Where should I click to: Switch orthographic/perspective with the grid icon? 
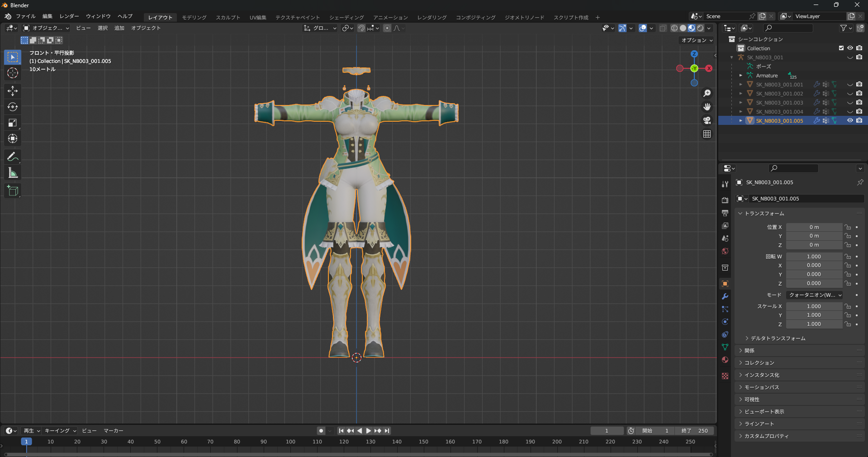pyautogui.click(x=707, y=134)
